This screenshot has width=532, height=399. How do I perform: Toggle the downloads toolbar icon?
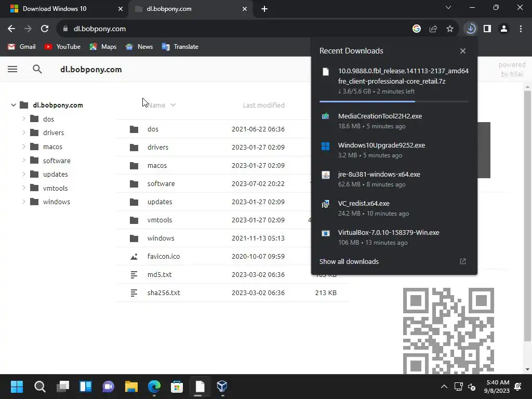471,29
